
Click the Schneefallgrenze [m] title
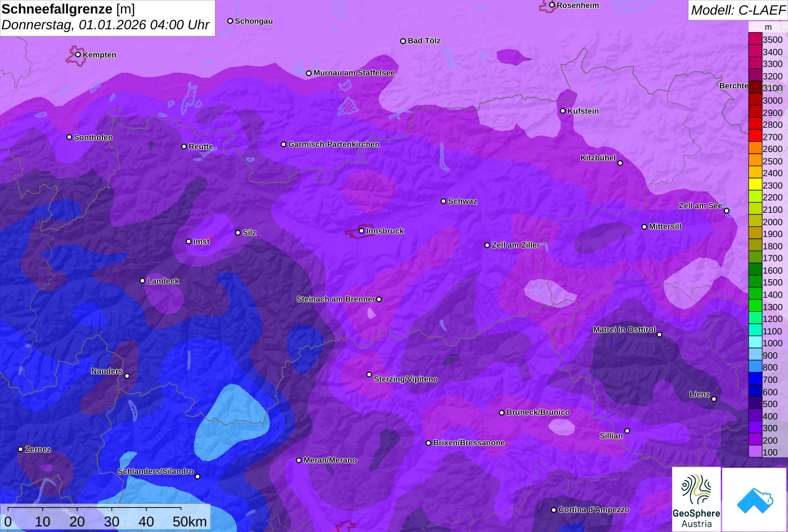pyautogui.click(x=68, y=9)
